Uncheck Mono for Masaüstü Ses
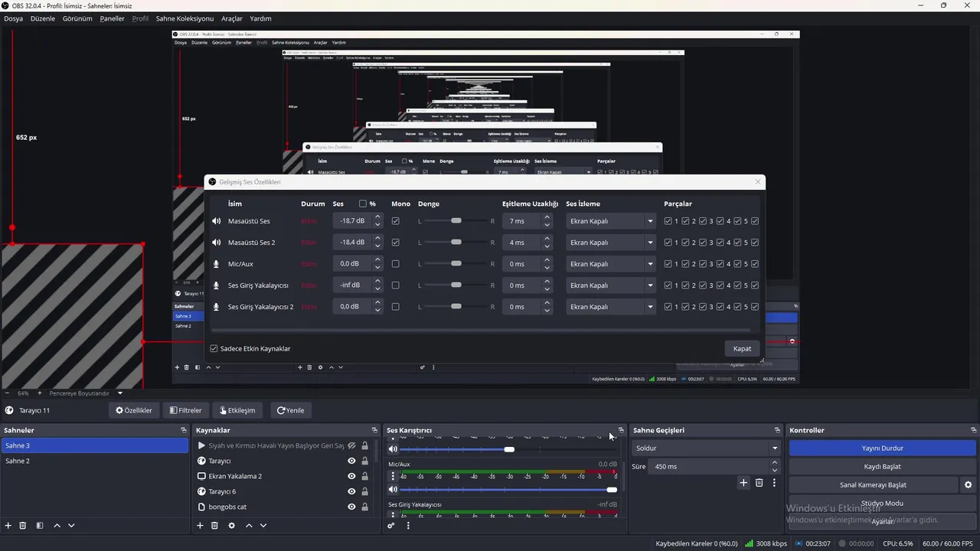Screen dimensions: 980x551 pyautogui.click(x=395, y=221)
